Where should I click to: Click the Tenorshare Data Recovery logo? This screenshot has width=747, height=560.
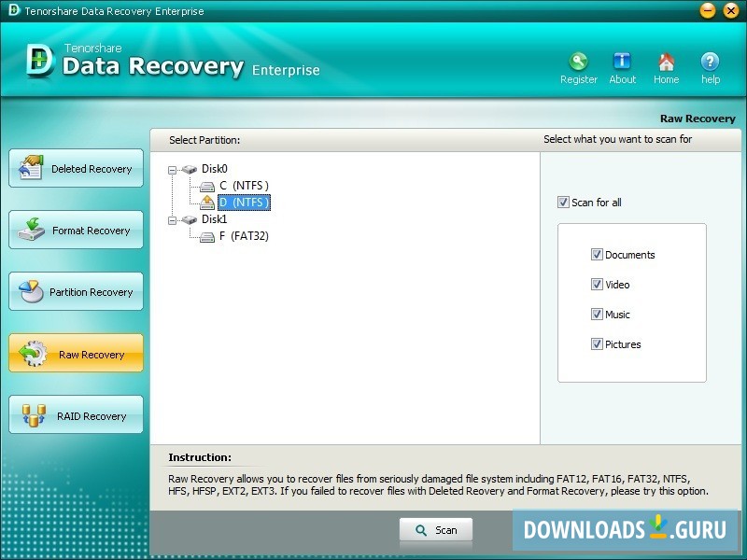[40, 61]
